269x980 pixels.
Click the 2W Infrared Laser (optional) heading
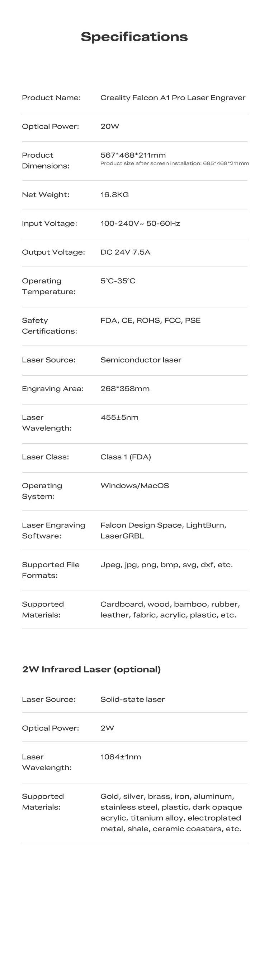pyautogui.click(x=91, y=669)
